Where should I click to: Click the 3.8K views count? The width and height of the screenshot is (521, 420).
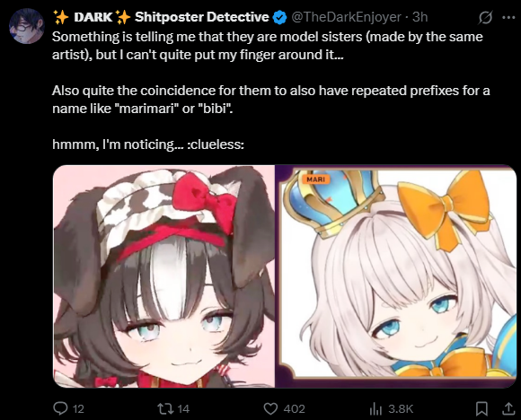401,408
